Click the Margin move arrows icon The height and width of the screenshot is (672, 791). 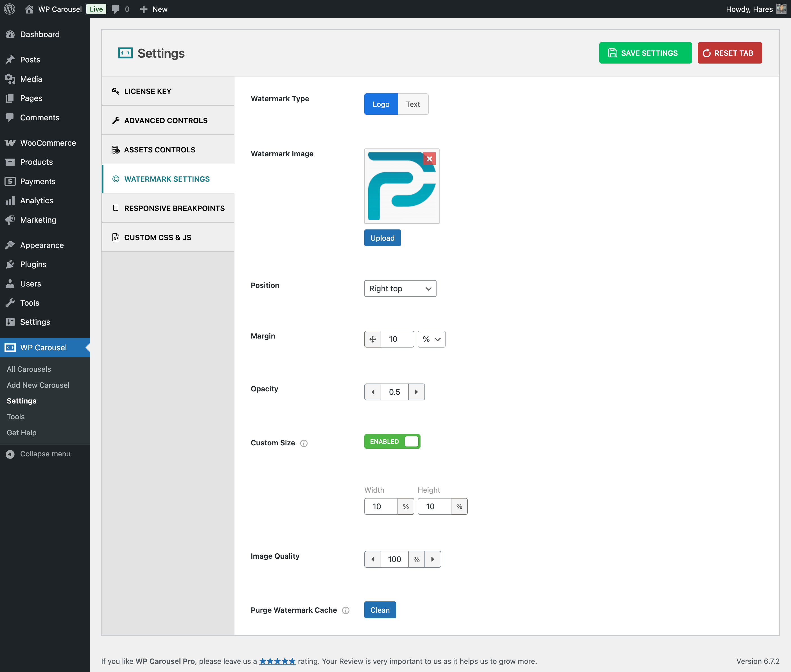pos(372,339)
